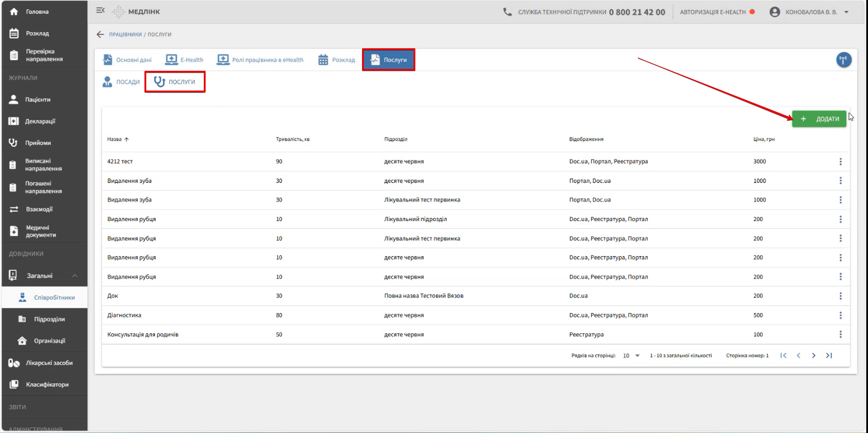Open Декларації from the sidebar
This screenshot has width=868, height=433.
(x=40, y=121)
